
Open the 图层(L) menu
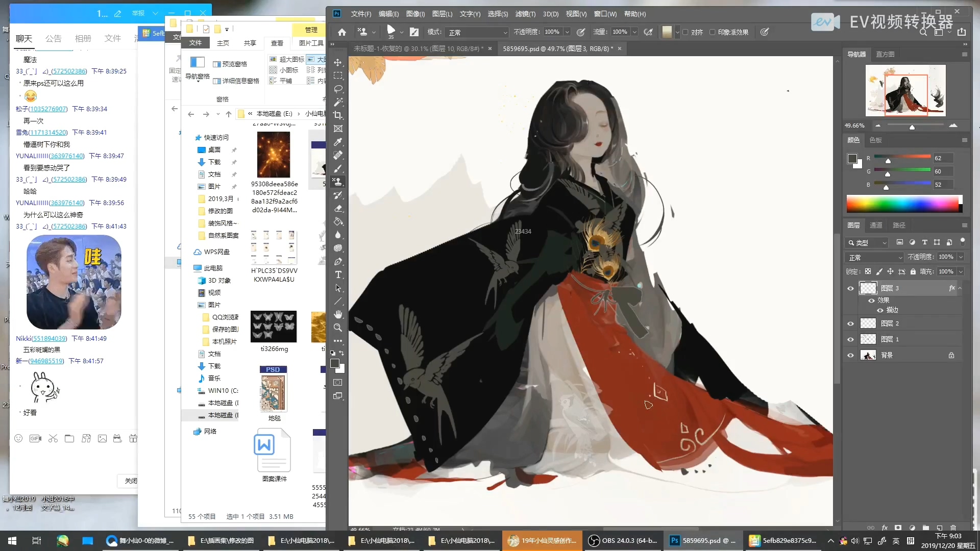click(442, 14)
